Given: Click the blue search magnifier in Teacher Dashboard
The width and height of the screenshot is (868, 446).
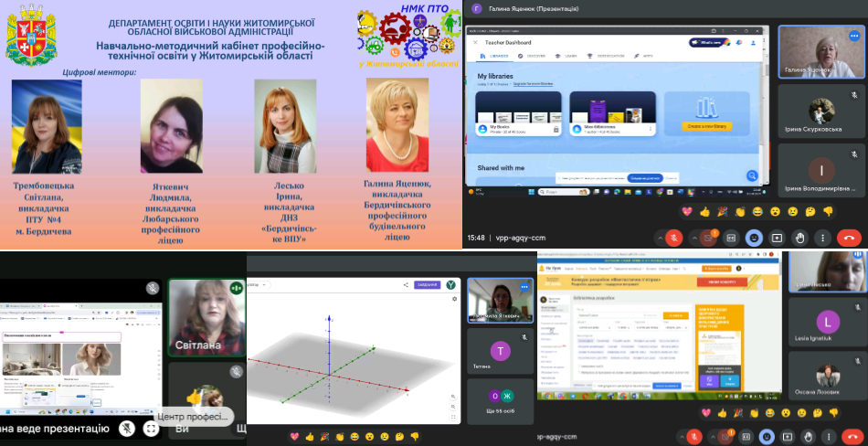Looking at the screenshot, I should [x=751, y=175].
